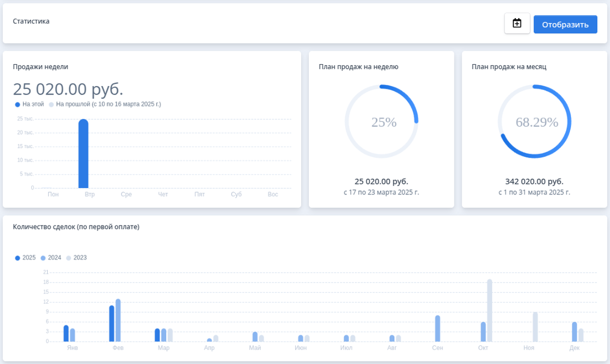The image size is (610, 364).
Task: Click the 25% weekly plan progress ring
Action: pos(381,122)
